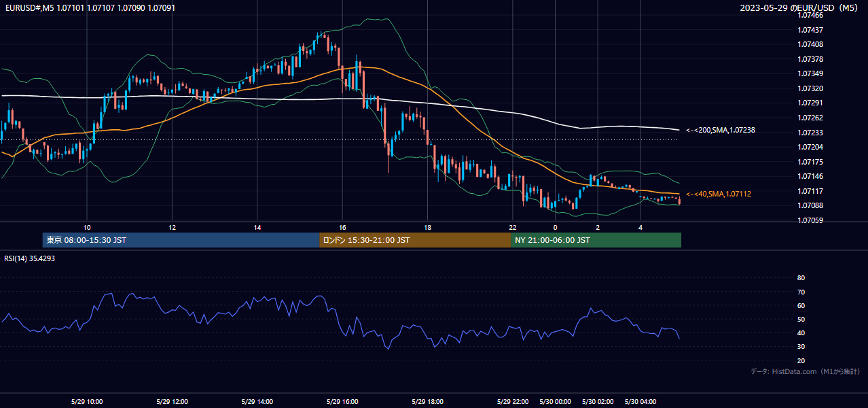This screenshot has height=408, width=868.
Task: Click the EURUSD#,M5 OHLC header text
Action: tap(90, 7)
